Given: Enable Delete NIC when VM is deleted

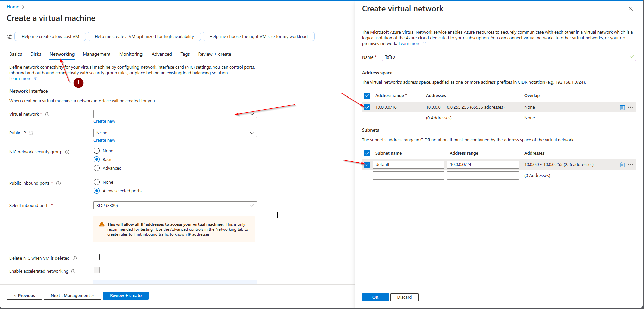Looking at the screenshot, I should (x=97, y=257).
